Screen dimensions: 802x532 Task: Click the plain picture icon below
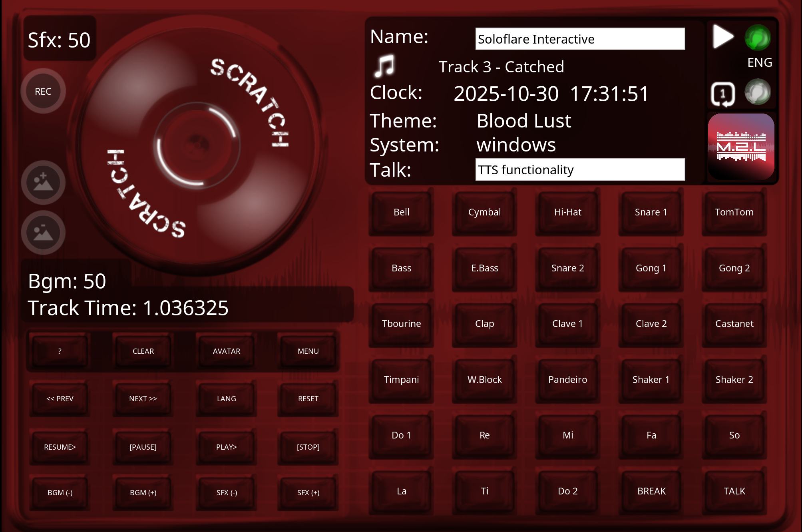point(43,233)
